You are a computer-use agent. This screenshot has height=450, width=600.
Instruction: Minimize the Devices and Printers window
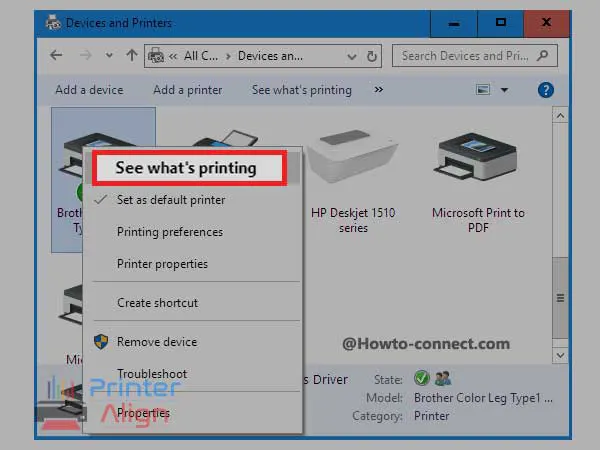pos(454,24)
